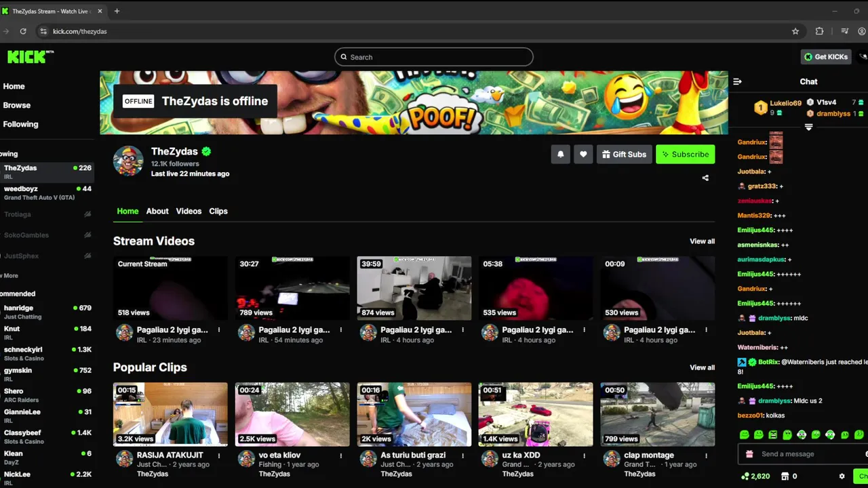The width and height of the screenshot is (868, 488).
Task: Open TheZydas profile avatar
Action: pos(128,161)
